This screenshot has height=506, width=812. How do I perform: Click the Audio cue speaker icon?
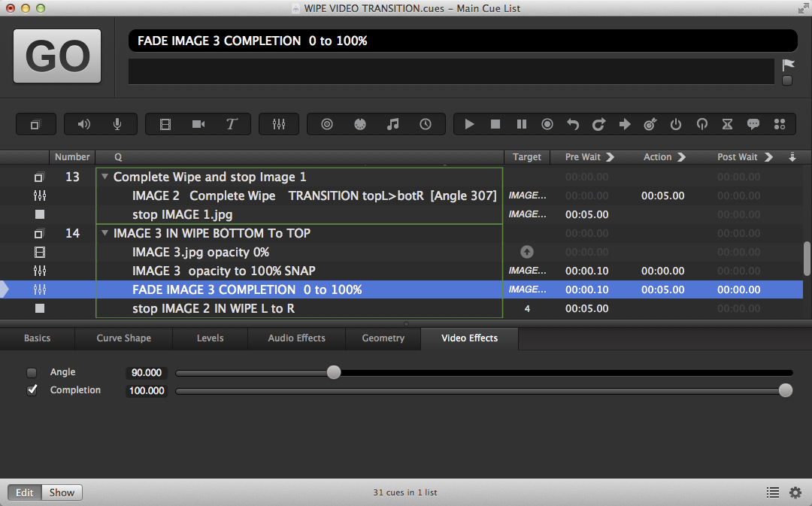pos(84,124)
